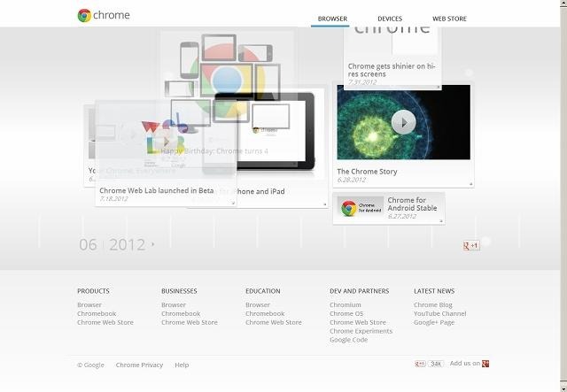Click the timeline date arrow next to 2012
The image size is (567, 392).
pos(153,244)
